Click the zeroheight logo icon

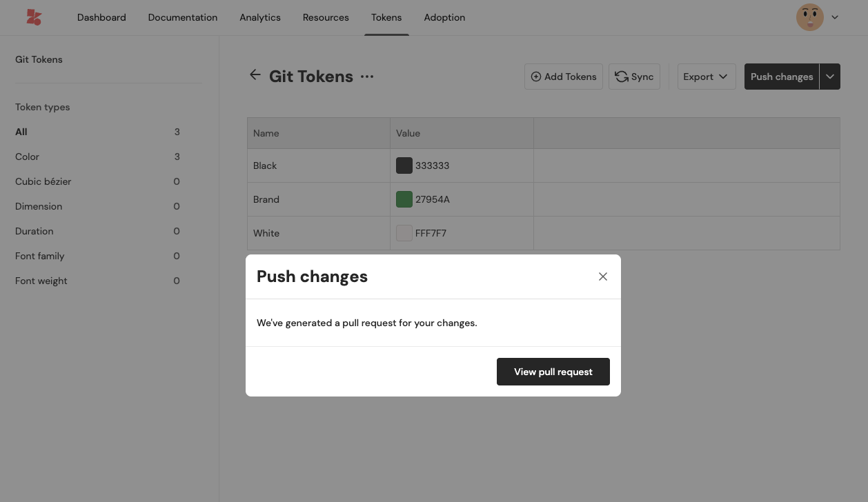34,17
